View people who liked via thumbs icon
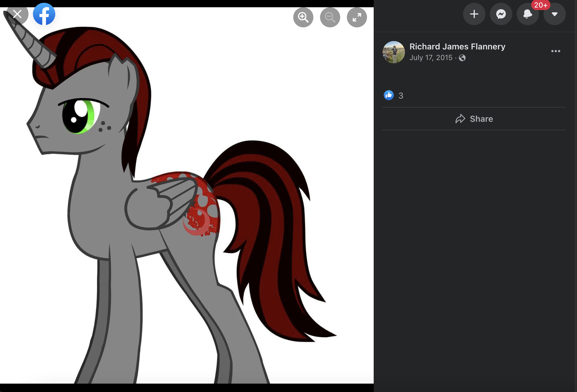The width and height of the screenshot is (577, 392). [388, 95]
